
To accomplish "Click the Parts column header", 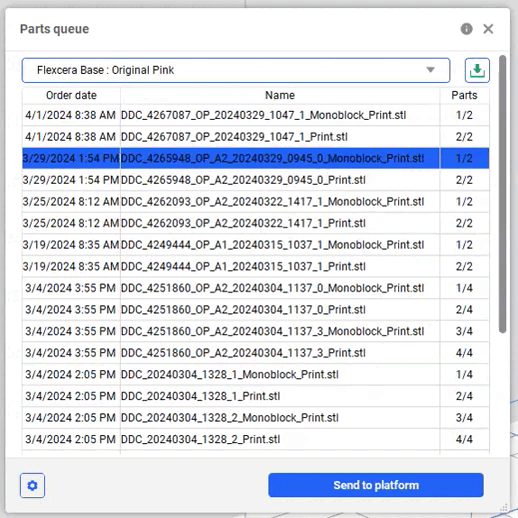I will pos(464,95).
